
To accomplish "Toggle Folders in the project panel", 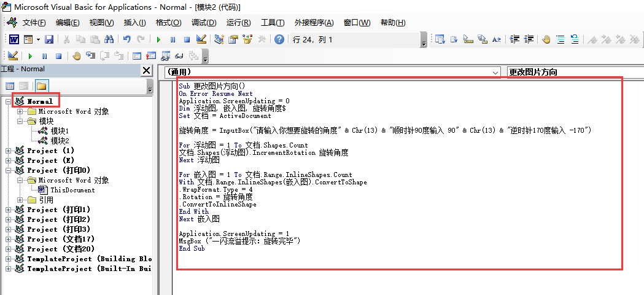I will click(x=42, y=86).
